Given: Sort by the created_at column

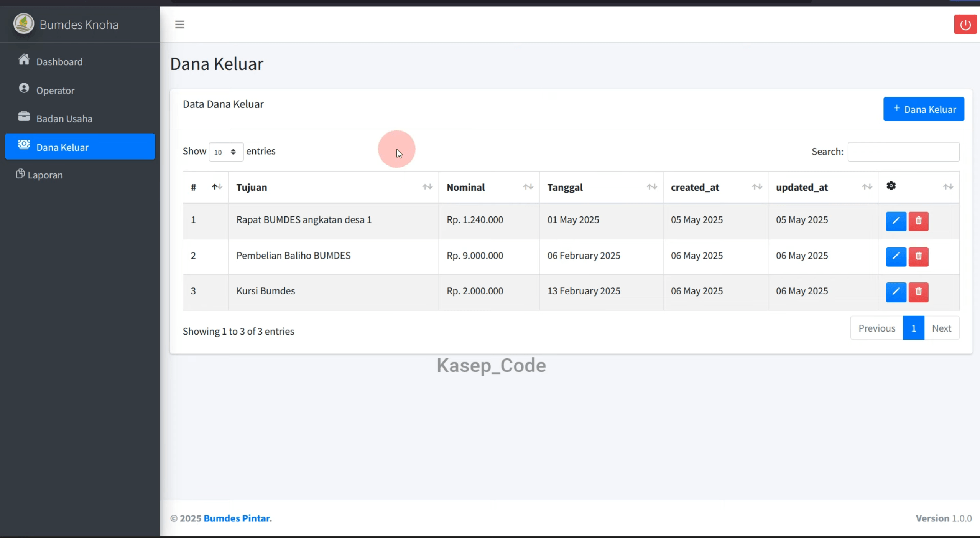Looking at the screenshot, I should [715, 187].
